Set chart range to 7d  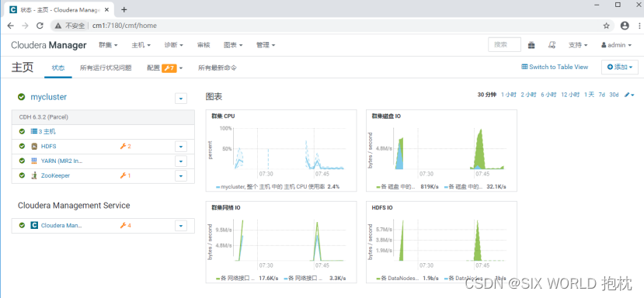(602, 95)
